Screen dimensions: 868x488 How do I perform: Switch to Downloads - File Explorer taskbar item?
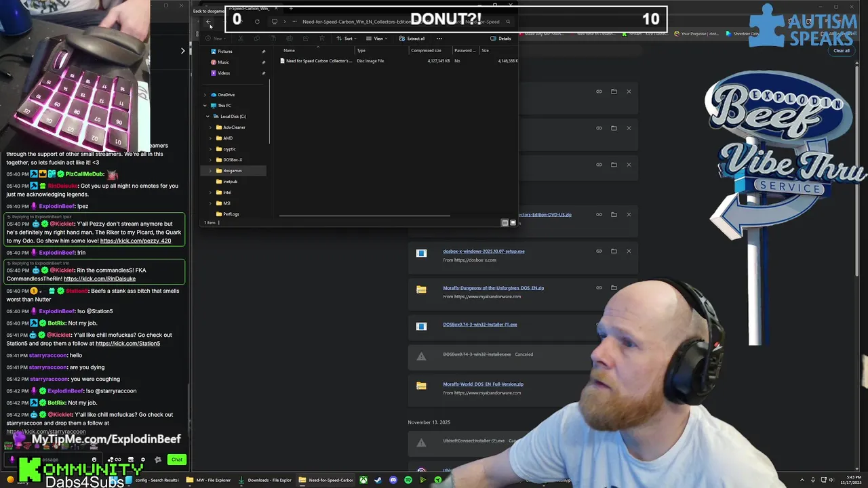[x=266, y=480]
